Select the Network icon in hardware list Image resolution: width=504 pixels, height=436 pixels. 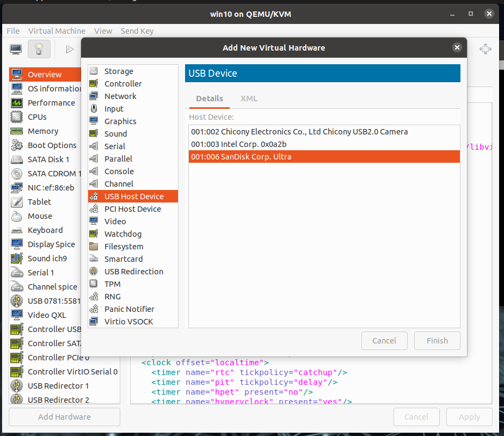point(94,96)
